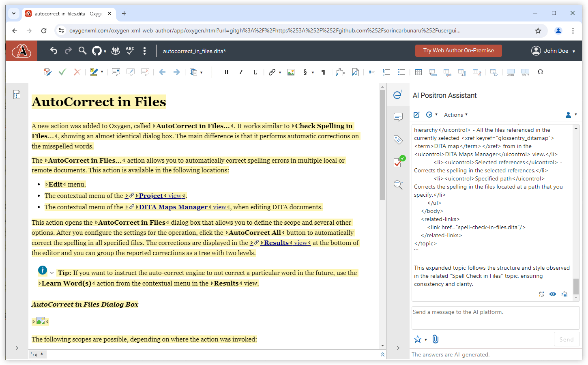Insert a table
The height and width of the screenshot is (365, 588).
click(x=418, y=72)
